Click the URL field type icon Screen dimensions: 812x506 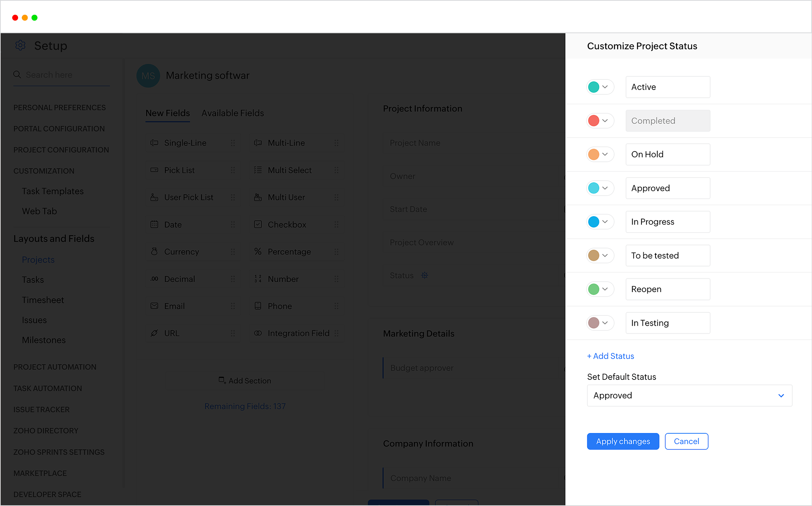(x=154, y=332)
